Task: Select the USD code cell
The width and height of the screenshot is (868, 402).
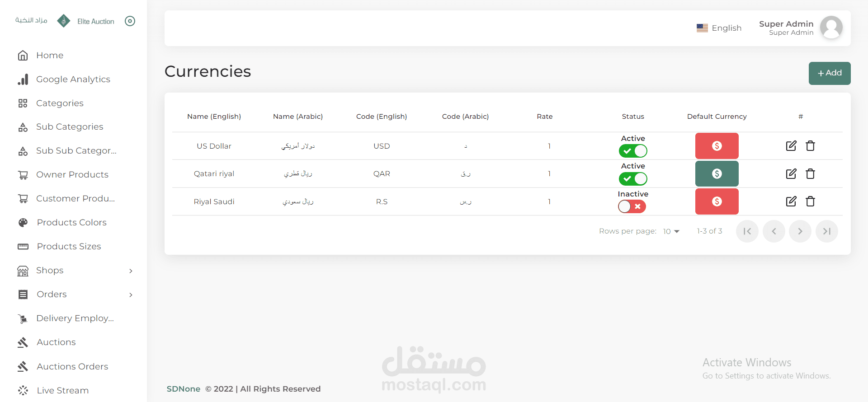Action: [x=382, y=146]
